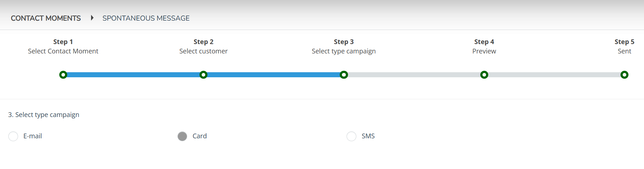Image resolution: width=644 pixels, height=169 pixels.
Task: Click the Step 1 heading label
Action: 63,42
